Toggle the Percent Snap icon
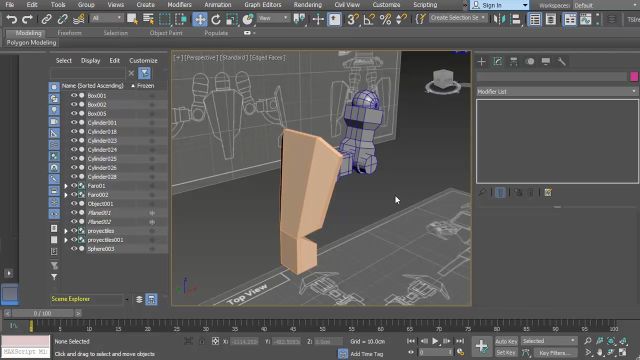 pyautogui.click(x=385, y=19)
